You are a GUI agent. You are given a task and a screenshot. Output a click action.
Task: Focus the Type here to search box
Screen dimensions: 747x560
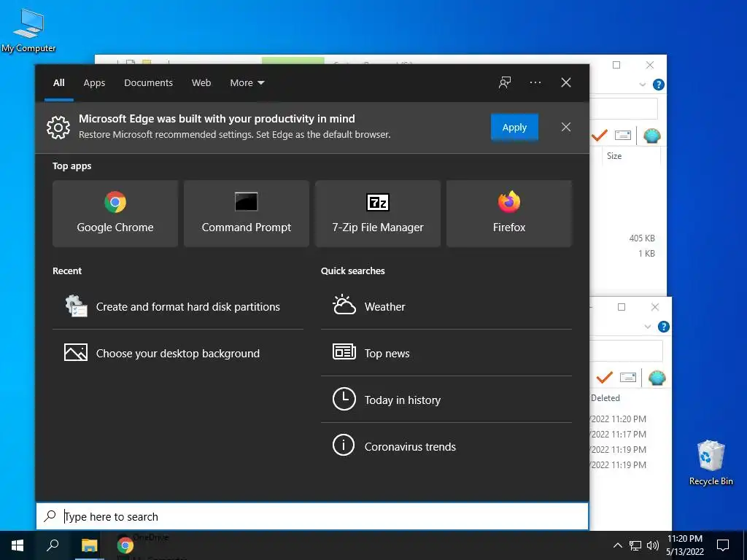(x=312, y=516)
